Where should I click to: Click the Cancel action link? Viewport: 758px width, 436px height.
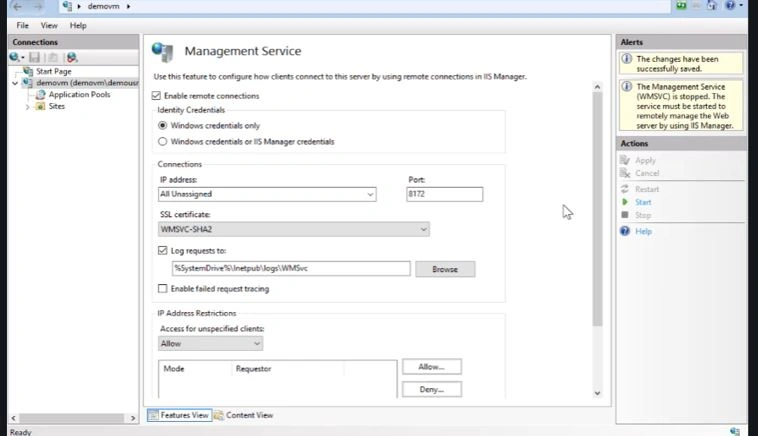(x=647, y=173)
